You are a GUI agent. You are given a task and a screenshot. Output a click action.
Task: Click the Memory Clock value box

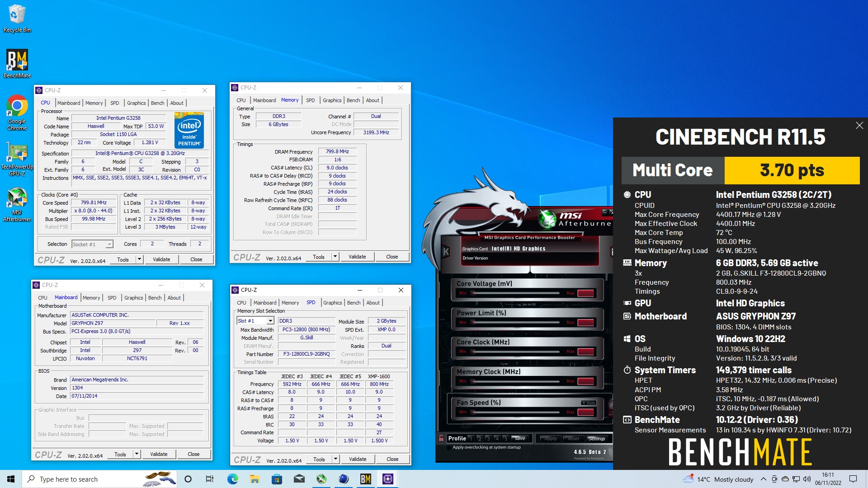[x=586, y=381]
